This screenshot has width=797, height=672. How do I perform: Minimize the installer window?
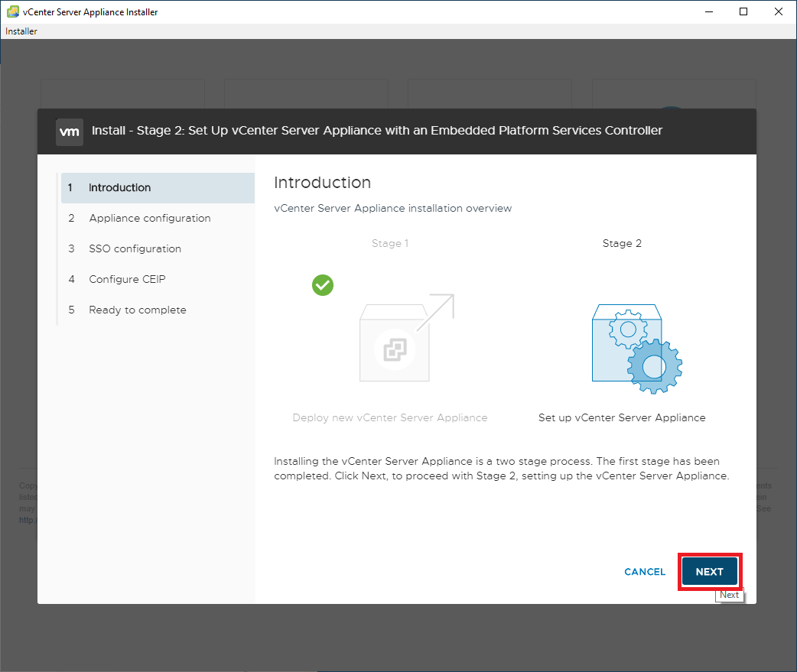708,11
